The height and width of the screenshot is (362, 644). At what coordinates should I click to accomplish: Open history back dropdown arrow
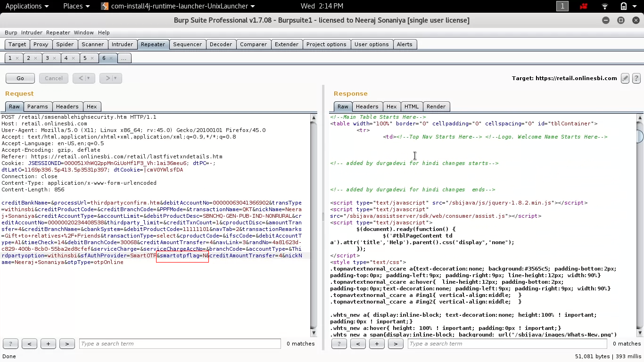point(89,78)
